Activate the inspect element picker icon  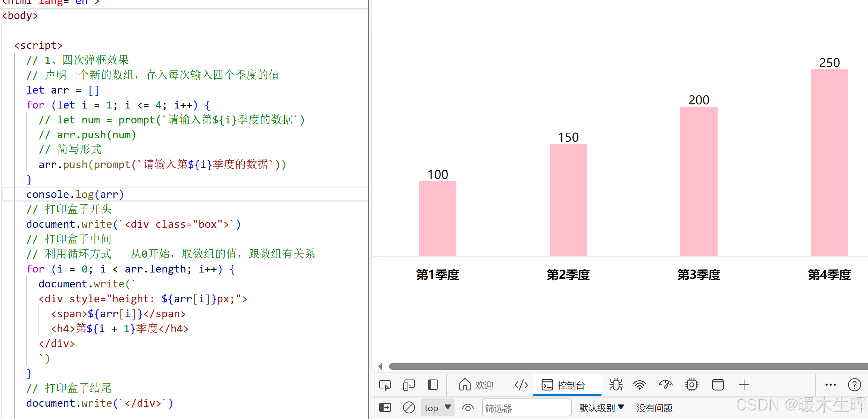point(385,385)
